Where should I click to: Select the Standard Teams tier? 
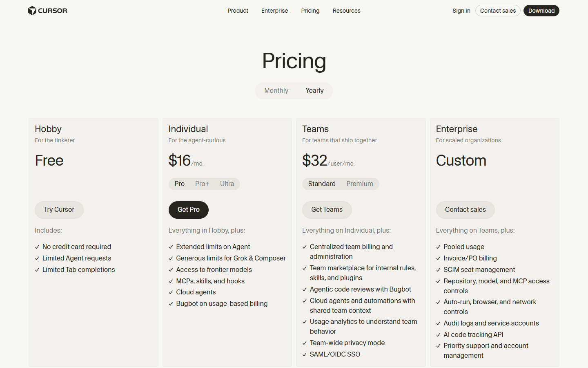click(322, 184)
